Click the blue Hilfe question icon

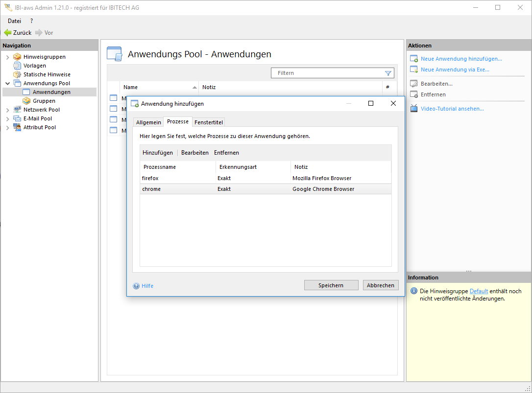(x=136, y=286)
